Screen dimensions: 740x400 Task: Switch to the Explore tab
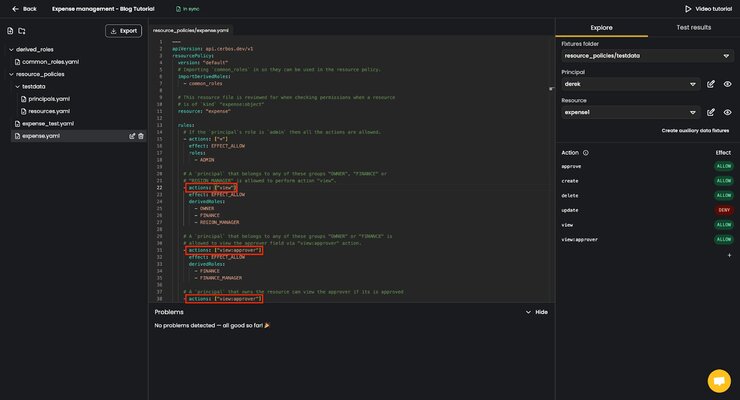pos(601,28)
